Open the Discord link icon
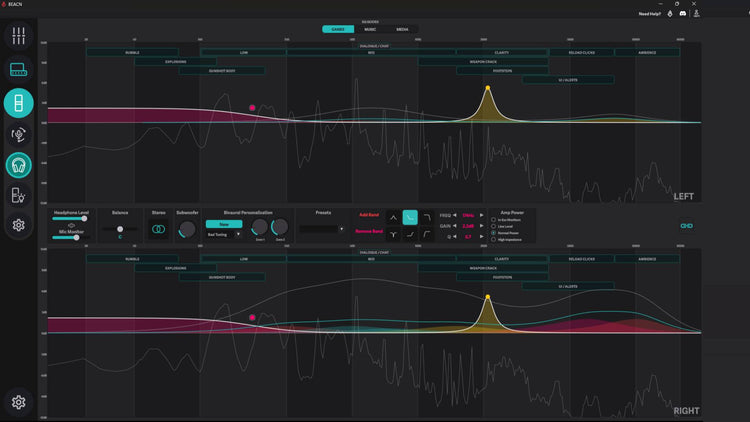Screen dimensions: 750x422 pyautogui.click(x=683, y=14)
